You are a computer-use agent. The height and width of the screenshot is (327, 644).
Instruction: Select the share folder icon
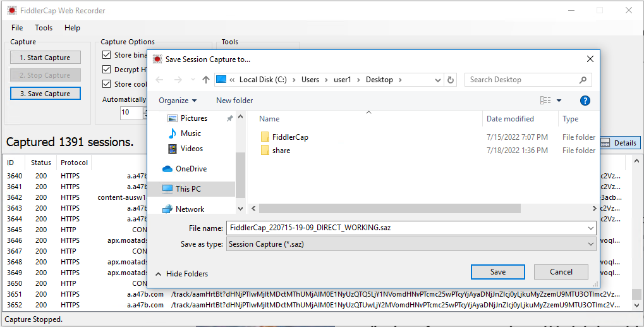pos(265,151)
